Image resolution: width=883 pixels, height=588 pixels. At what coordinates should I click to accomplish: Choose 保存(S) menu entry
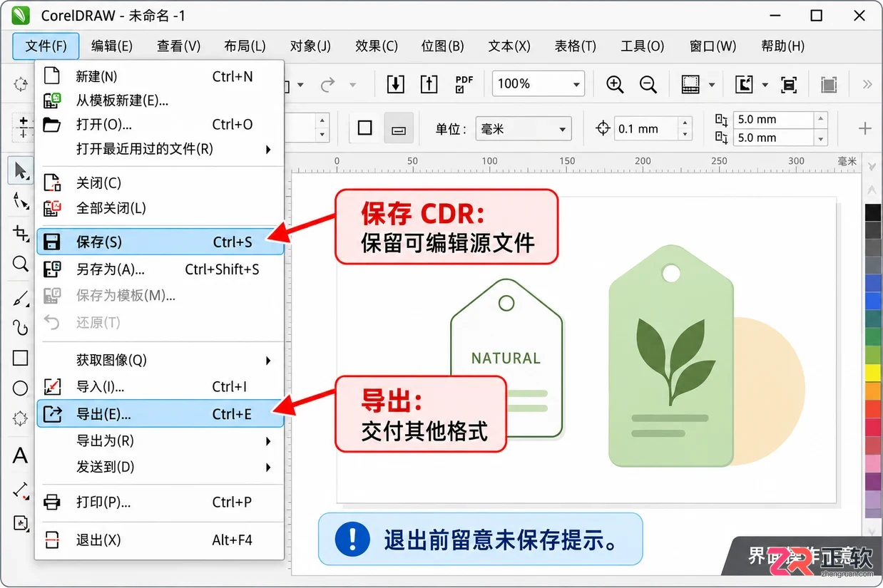coord(160,242)
